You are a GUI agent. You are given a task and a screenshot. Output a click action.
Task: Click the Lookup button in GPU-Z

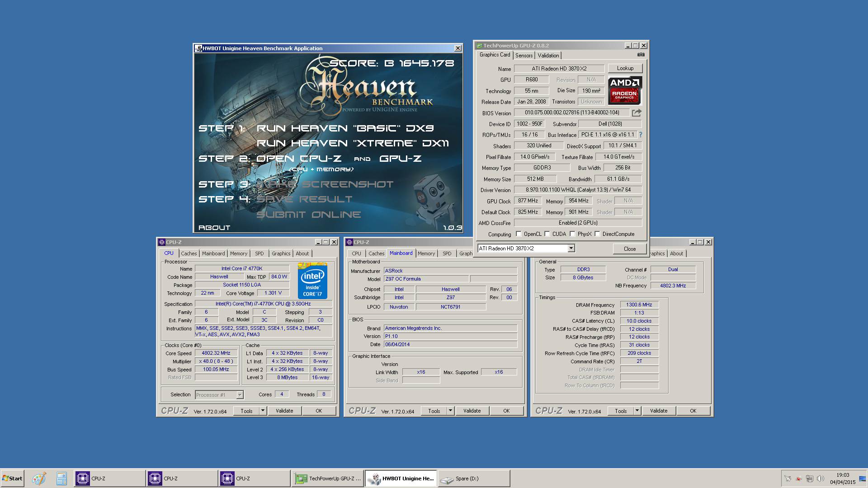625,68
